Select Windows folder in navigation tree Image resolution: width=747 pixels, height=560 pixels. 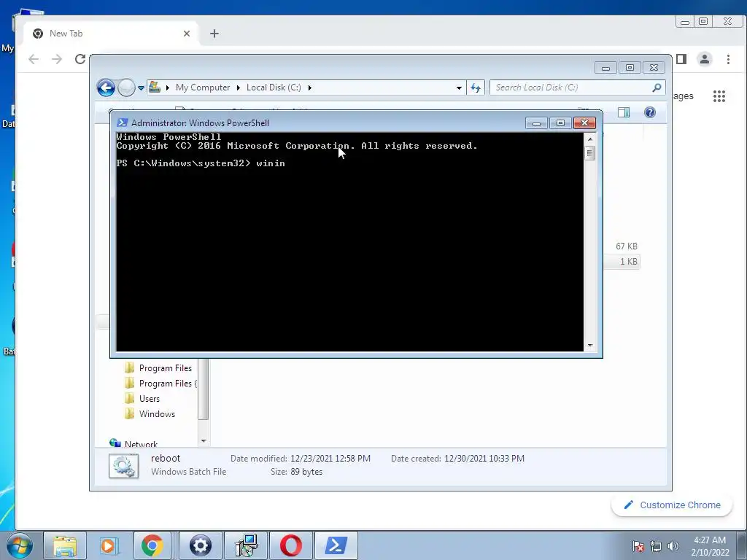click(x=150, y=414)
